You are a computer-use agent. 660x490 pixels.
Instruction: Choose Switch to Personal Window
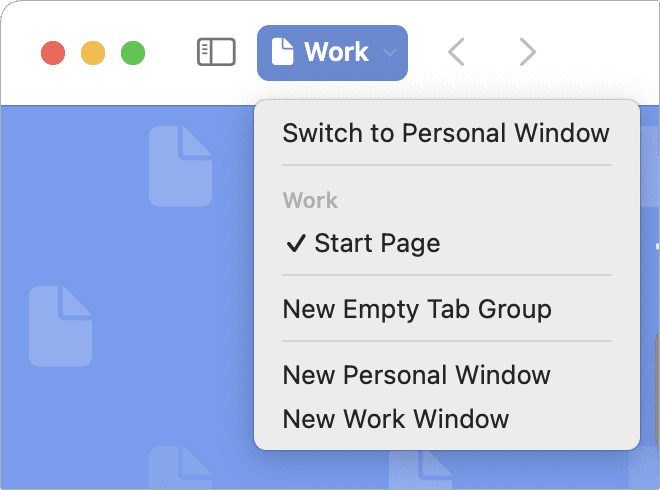(x=446, y=133)
